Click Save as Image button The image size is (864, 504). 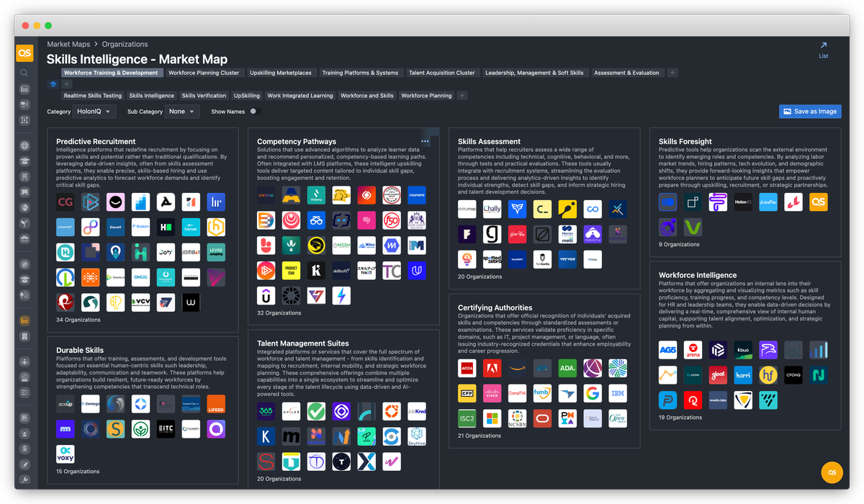pos(810,112)
